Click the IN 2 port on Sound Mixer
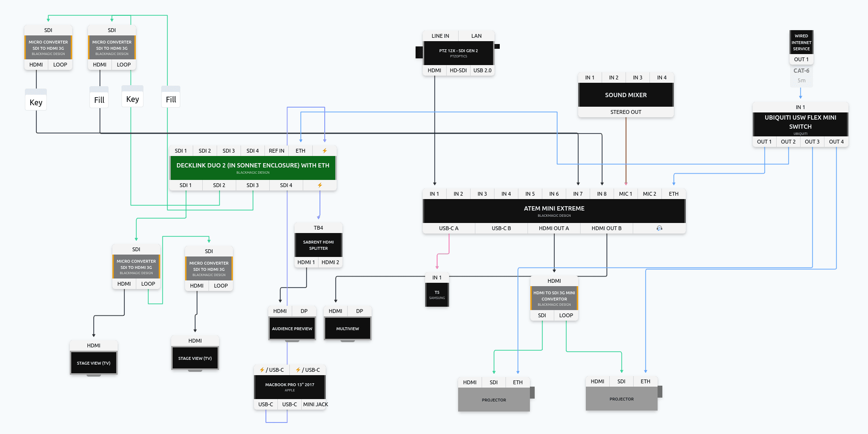 click(614, 78)
